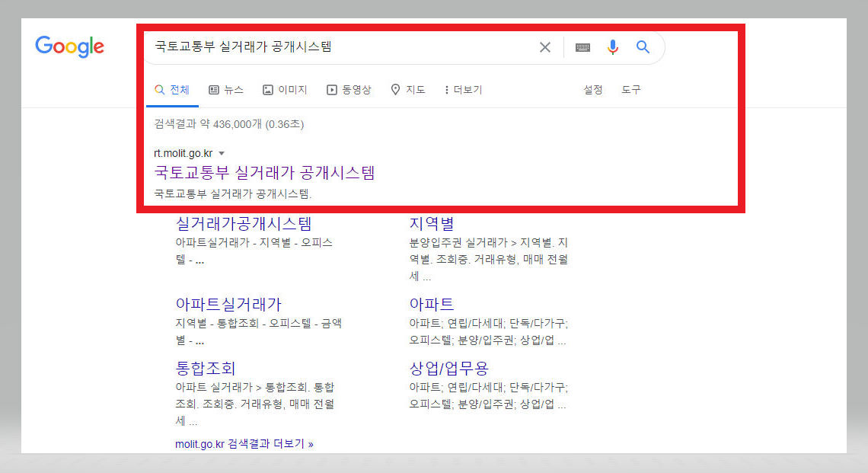The height and width of the screenshot is (473, 868).
Task: Open the on-screen keyboard input tool
Action: tap(582, 47)
